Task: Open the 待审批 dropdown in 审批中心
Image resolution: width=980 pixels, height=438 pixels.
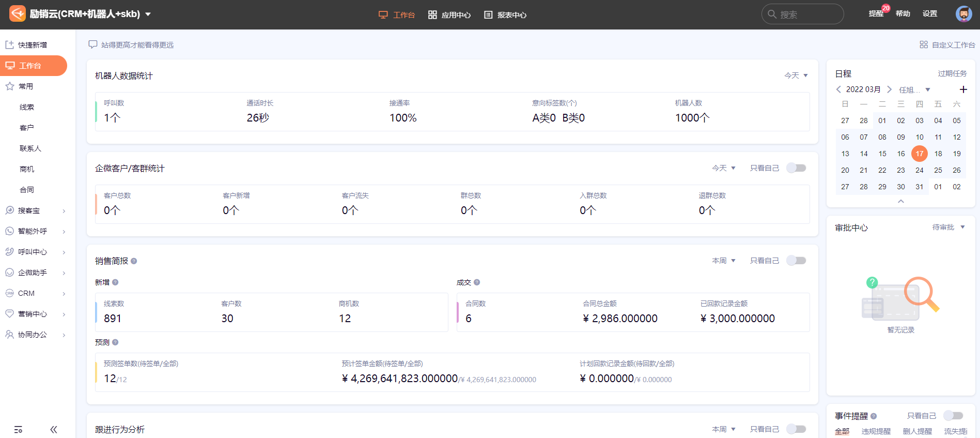Action: [948, 228]
